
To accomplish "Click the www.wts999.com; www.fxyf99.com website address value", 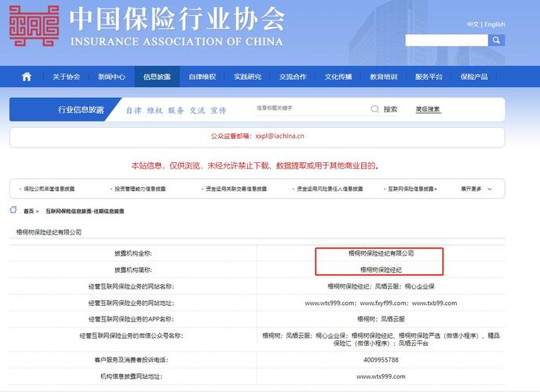I will pos(381,303).
